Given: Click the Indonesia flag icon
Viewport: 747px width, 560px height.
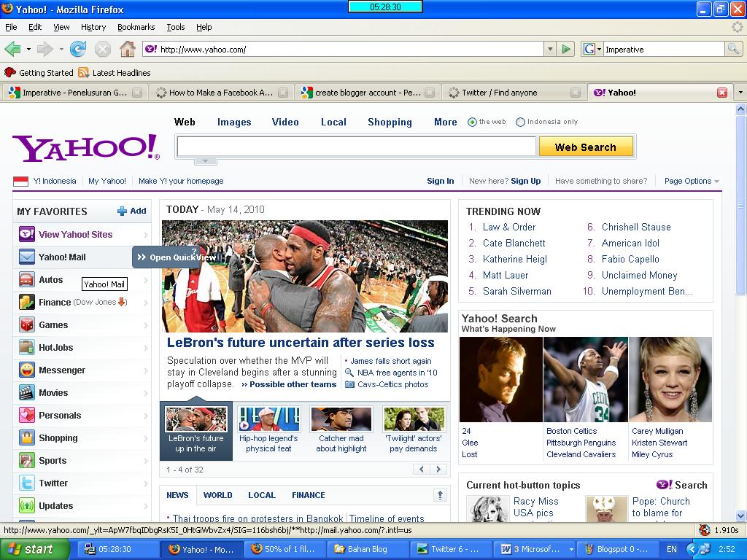Looking at the screenshot, I should click(20, 181).
